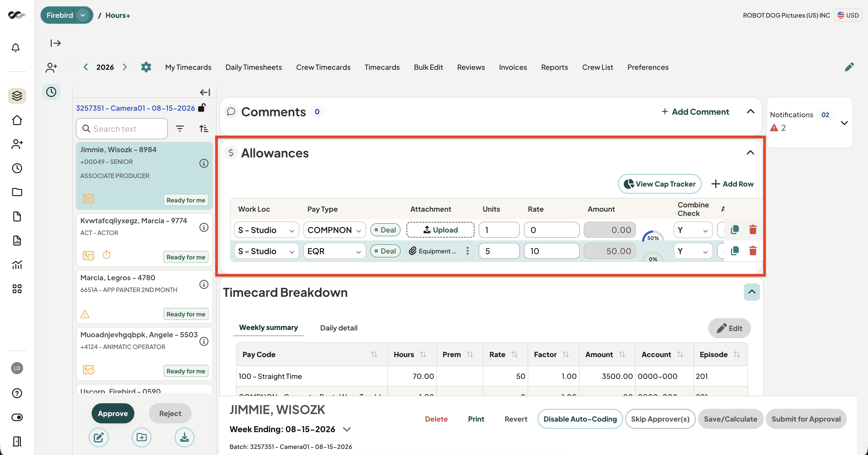This screenshot has width=868, height=455.
Task: Delete the EQR allowance row
Action: tap(753, 251)
